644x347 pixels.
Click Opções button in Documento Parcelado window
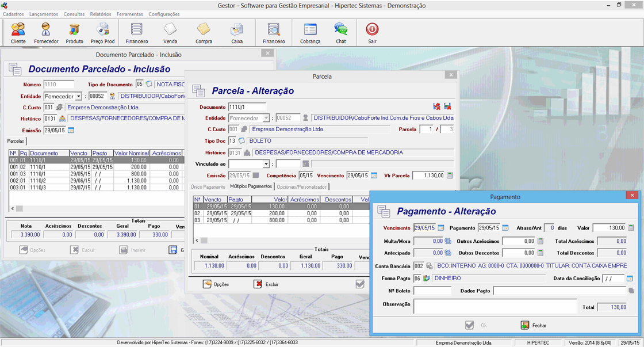(32, 250)
